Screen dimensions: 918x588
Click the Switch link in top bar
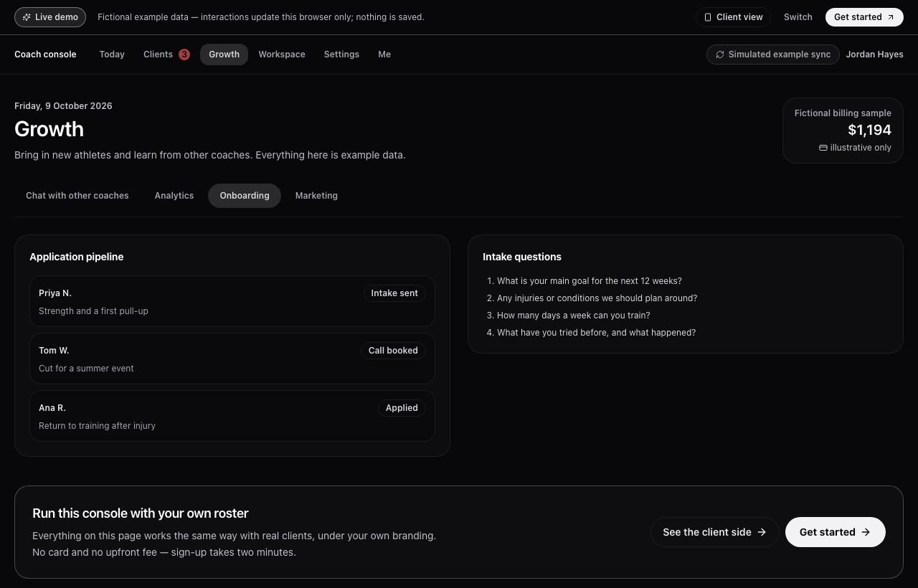coord(798,17)
